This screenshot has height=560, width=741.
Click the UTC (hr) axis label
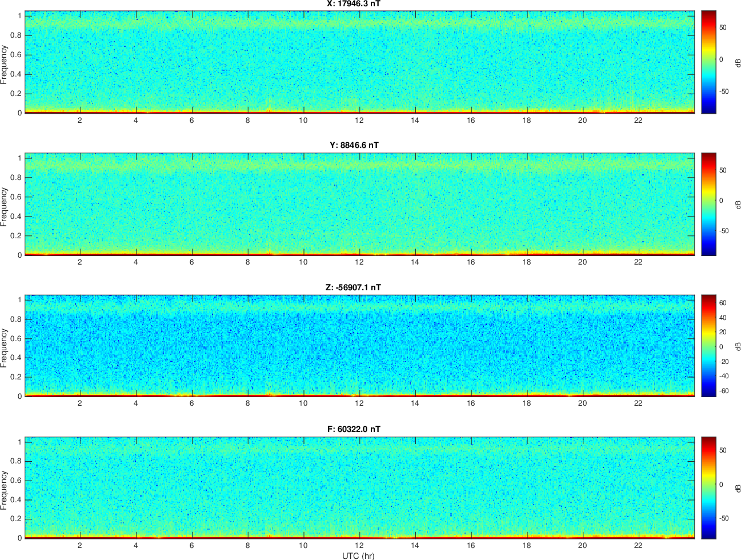(358, 555)
